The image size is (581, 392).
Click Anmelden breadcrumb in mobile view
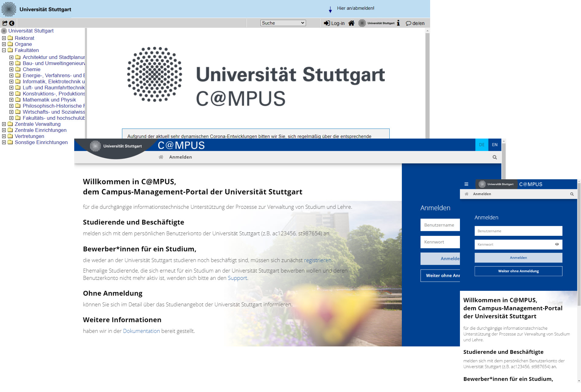click(x=482, y=194)
